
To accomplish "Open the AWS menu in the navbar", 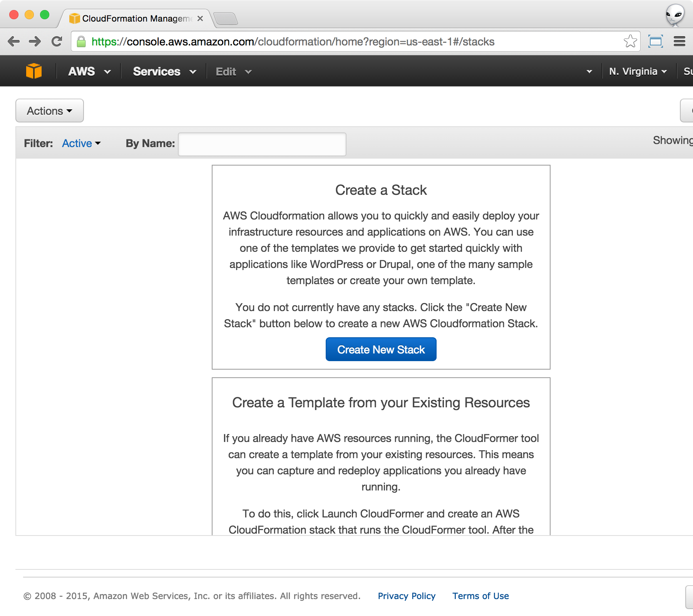I will point(89,72).
